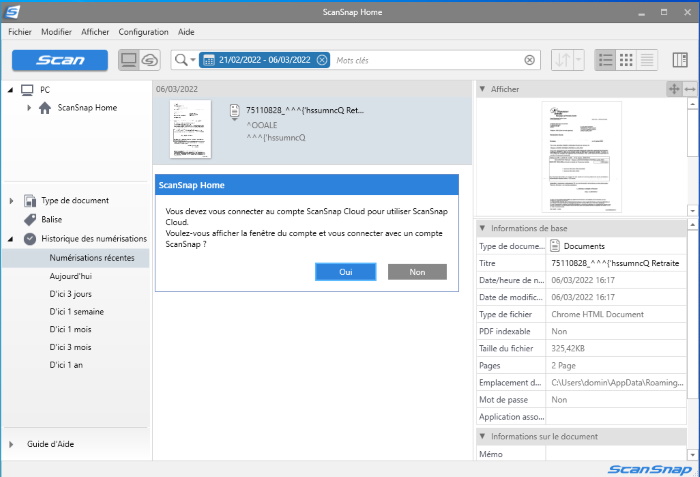Click the blue Scan button
This screenshot has width=700, height=477.
coord(60,60)
